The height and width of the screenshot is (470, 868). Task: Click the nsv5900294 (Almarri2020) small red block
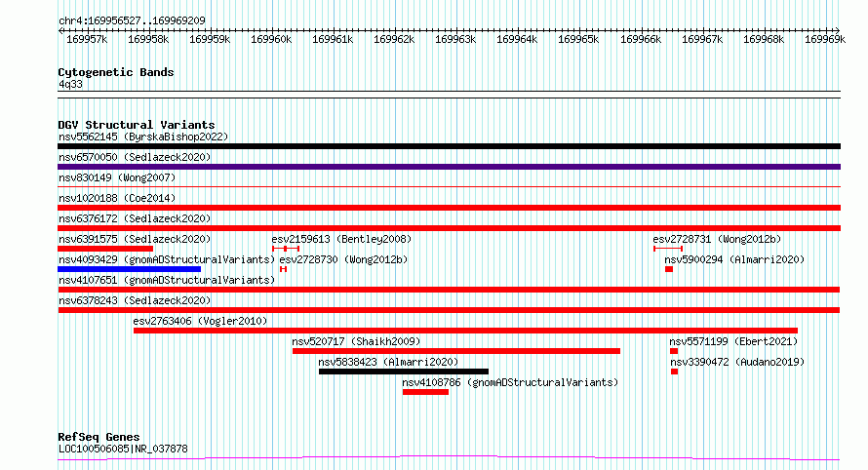pyautogui.click(x=669, y=269)
